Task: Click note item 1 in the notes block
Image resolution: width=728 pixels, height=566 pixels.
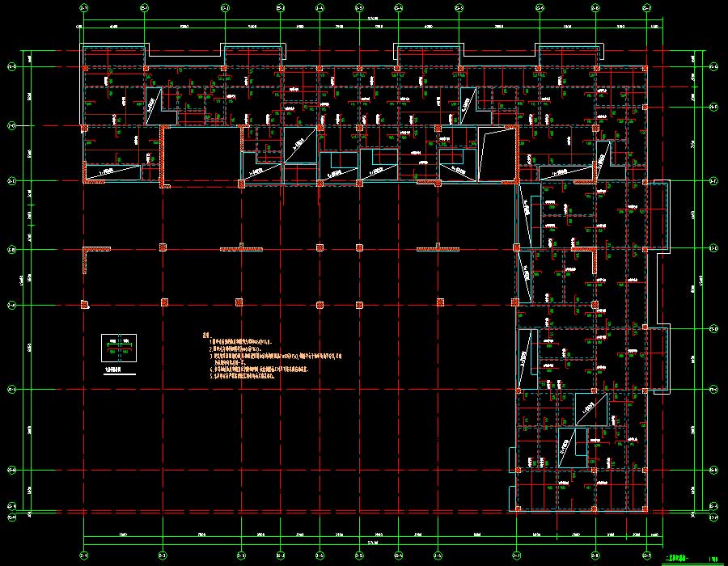Action: (240, 342)
